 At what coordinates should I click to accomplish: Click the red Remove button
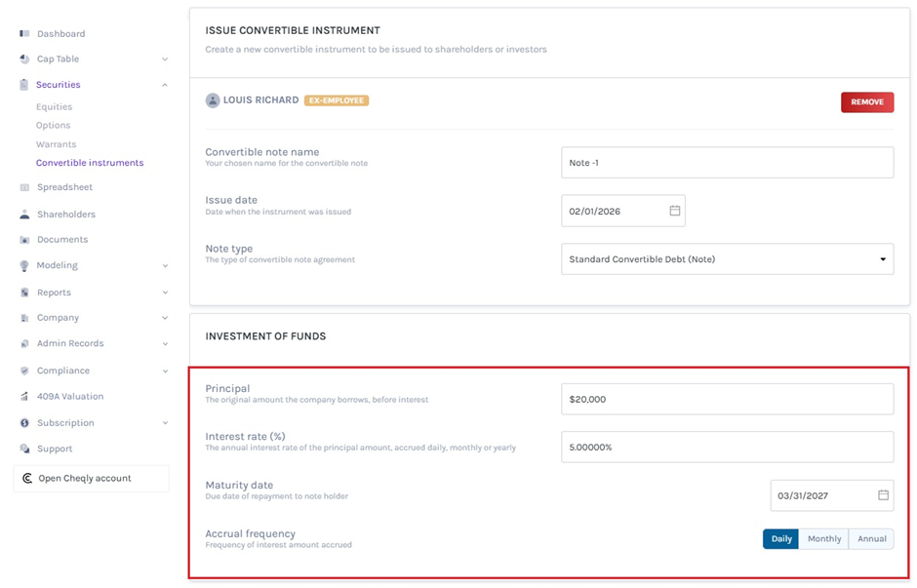tap(866, 102)
